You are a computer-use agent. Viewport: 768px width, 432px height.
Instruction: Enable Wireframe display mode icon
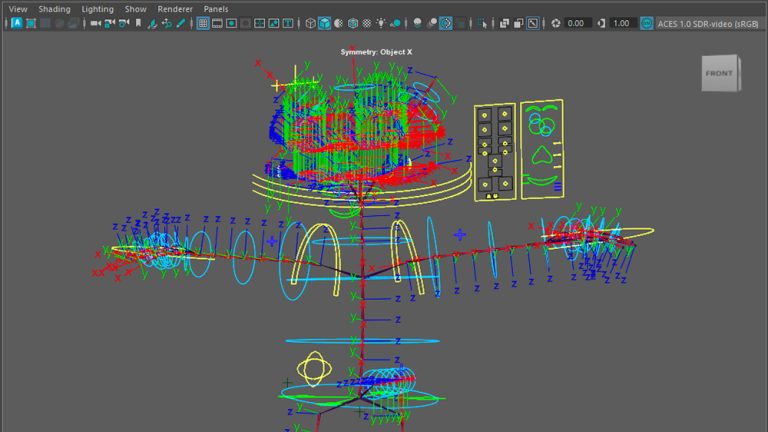310,23
